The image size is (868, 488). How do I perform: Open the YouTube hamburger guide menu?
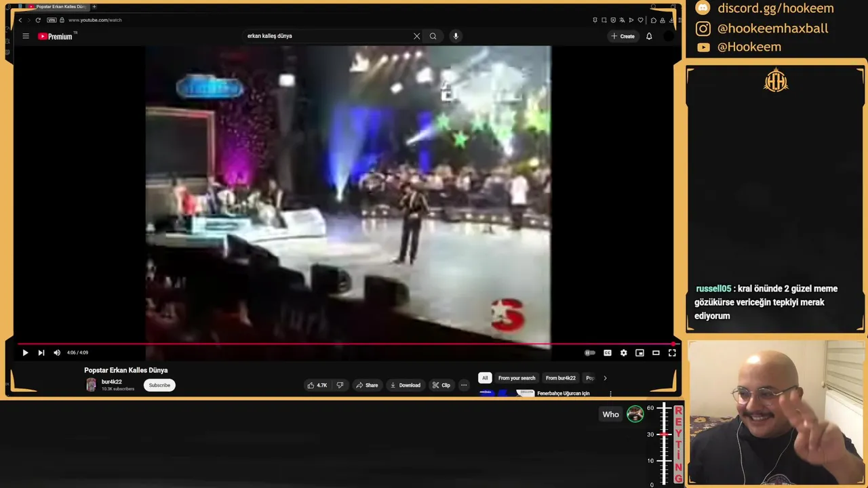(x=26, y=36)
